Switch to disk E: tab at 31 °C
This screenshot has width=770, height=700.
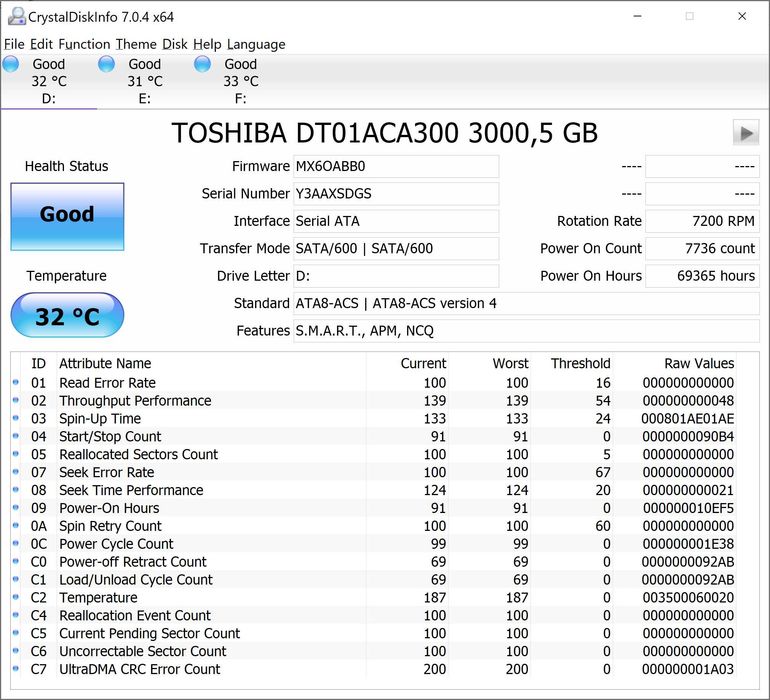(145, 81)
